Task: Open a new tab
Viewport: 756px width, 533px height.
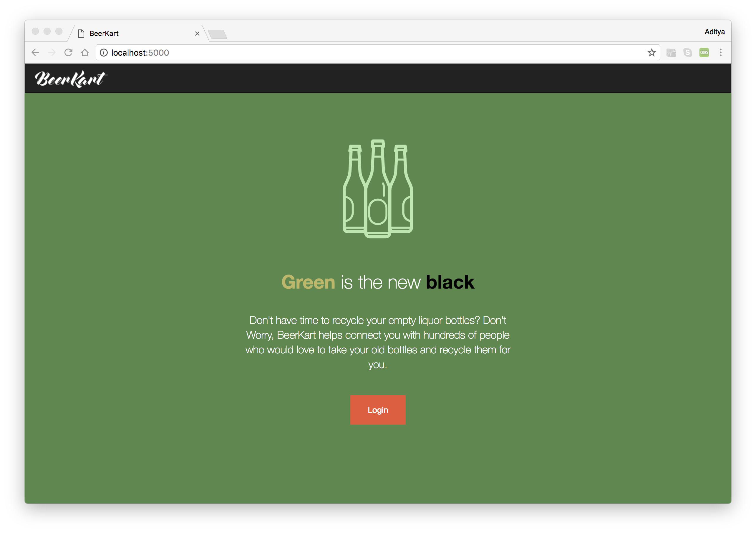Action: click(x=217, y=34)
